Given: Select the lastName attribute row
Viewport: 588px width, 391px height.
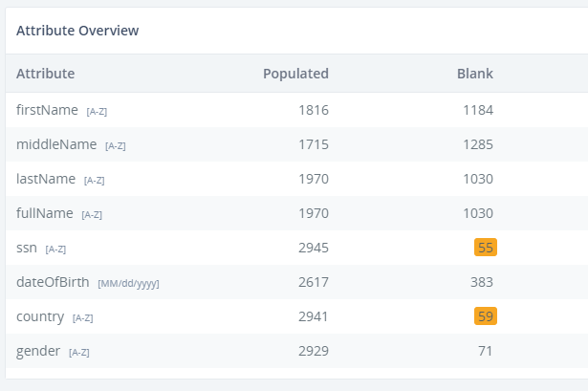Looking at the screenshot, I should coord(296,179).
